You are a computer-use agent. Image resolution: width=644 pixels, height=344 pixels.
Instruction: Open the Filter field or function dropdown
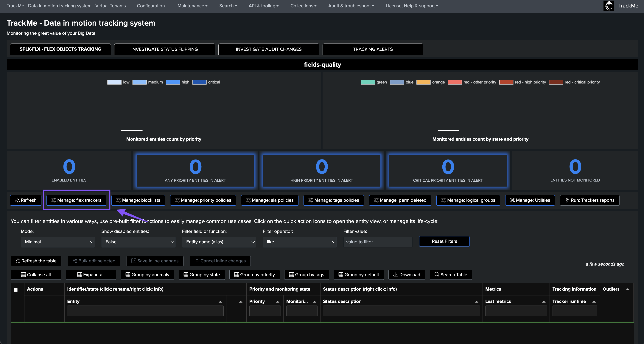click(x=219, y=242)
